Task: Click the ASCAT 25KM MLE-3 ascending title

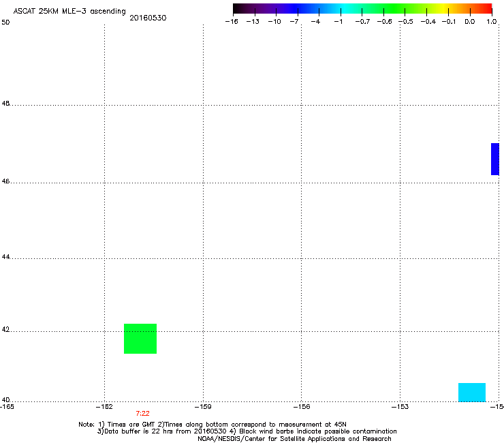Action: point(69,12)
